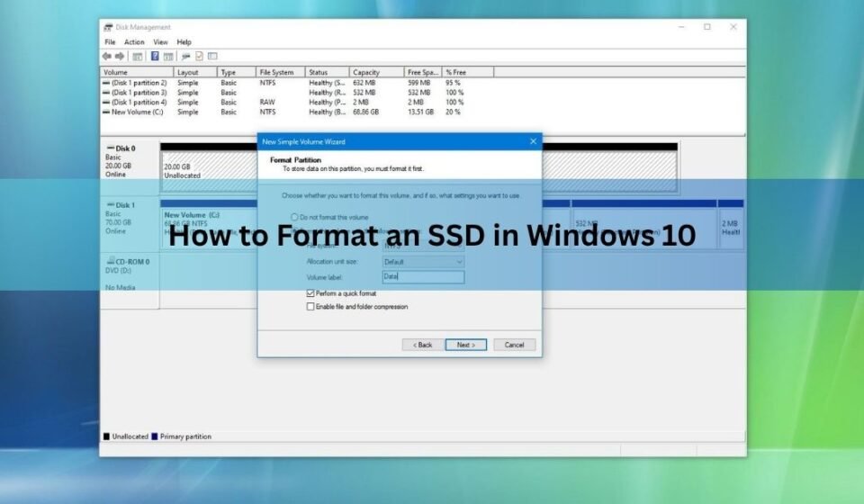
Task: Select the 2 MB partition block on Disk 1
Action: (731, 227)
